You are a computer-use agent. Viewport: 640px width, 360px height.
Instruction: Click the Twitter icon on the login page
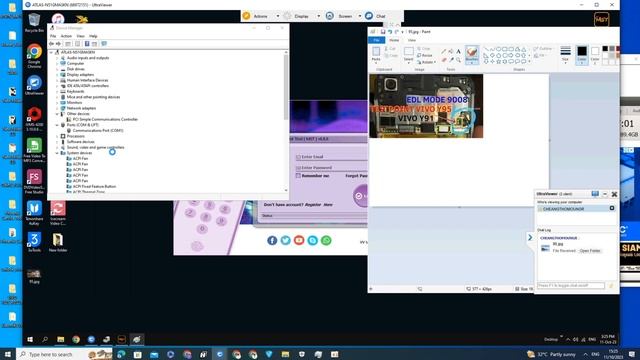click(x=285, y=240)
